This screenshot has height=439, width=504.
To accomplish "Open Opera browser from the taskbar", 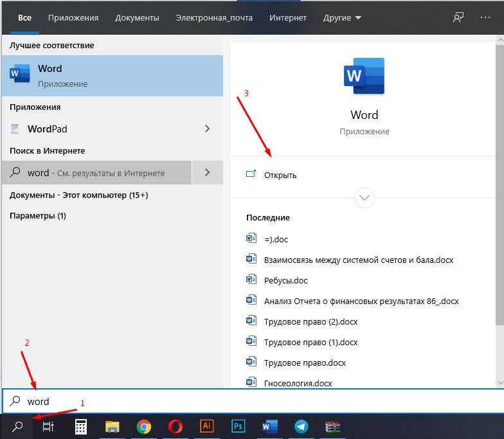I will [175, 426].
